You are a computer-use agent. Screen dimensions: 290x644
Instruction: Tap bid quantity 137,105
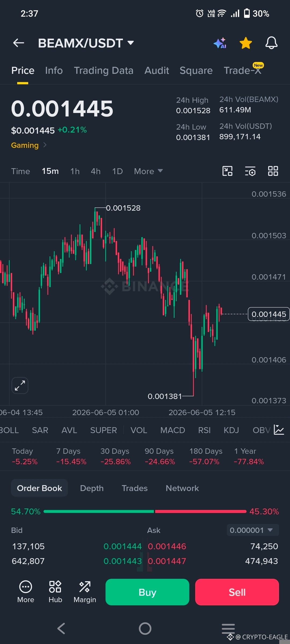pos(28,546)
